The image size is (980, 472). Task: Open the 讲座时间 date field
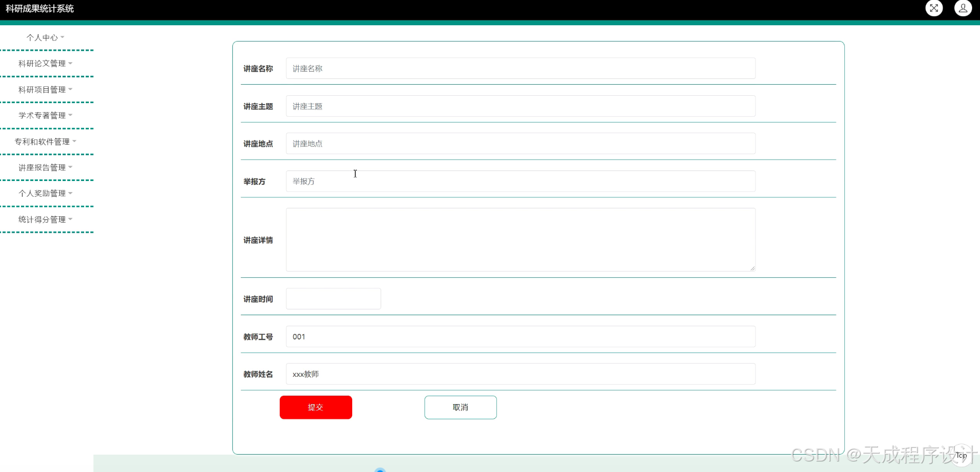tap(333, 299)
